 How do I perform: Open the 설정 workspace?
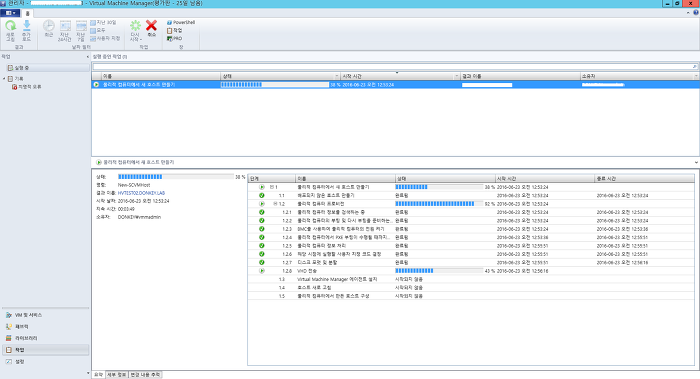click(x=46, y=362)
